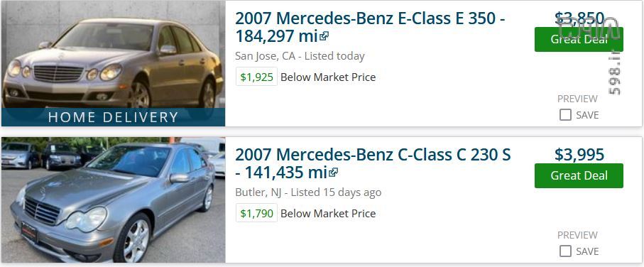Image resolution: width=644 pixels, height=267 pixels.
Task: Click the $1,790 below market badge
Action: coord(257,214)
